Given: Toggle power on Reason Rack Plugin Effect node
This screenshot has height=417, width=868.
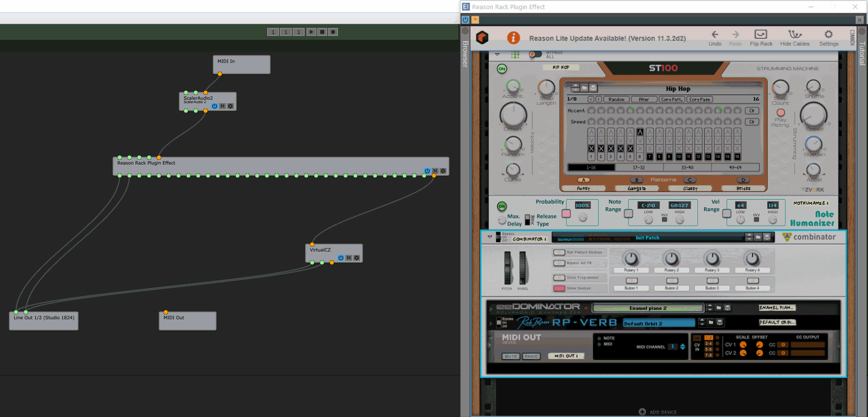Looking at the screenshot, I should pyautogui.click(x=427, y=171).
